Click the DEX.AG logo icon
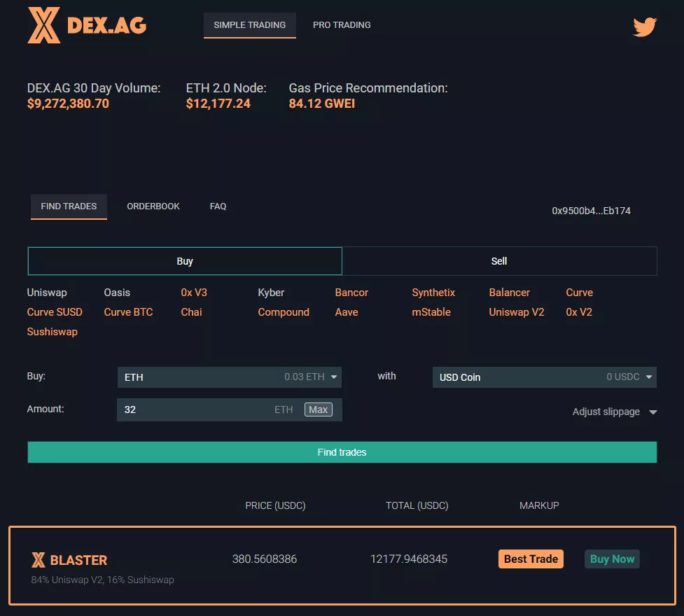Screen dimensions: 684x616 click(43, 25)
